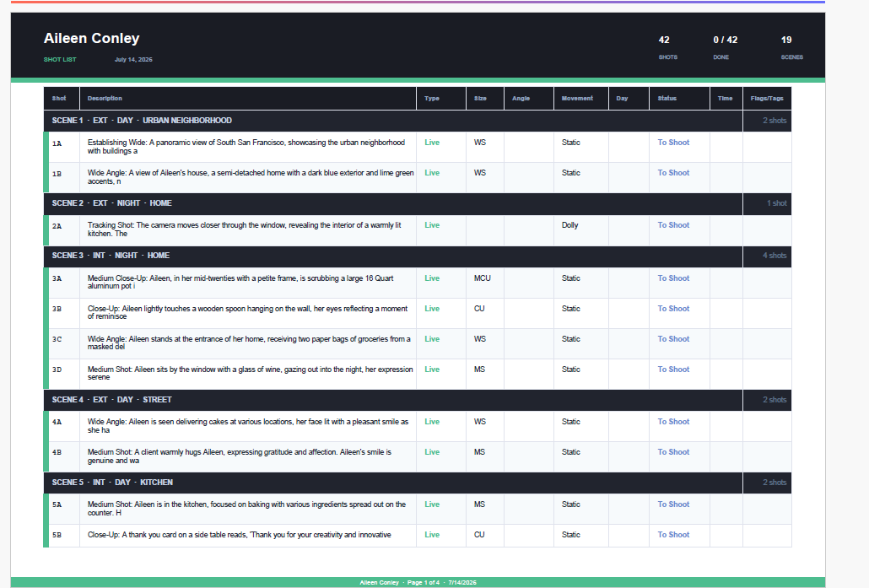This screenshot has height=588, width=869.
Task: Expand the Scene 5 INT Day Kitchen row
Action: pyautogui.click(x=418, y=483)
